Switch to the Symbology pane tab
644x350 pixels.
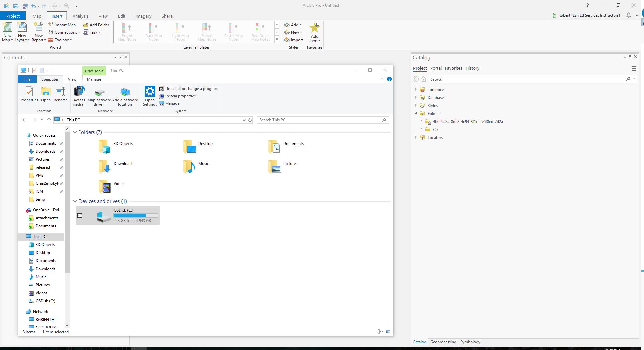click(470, 342)
